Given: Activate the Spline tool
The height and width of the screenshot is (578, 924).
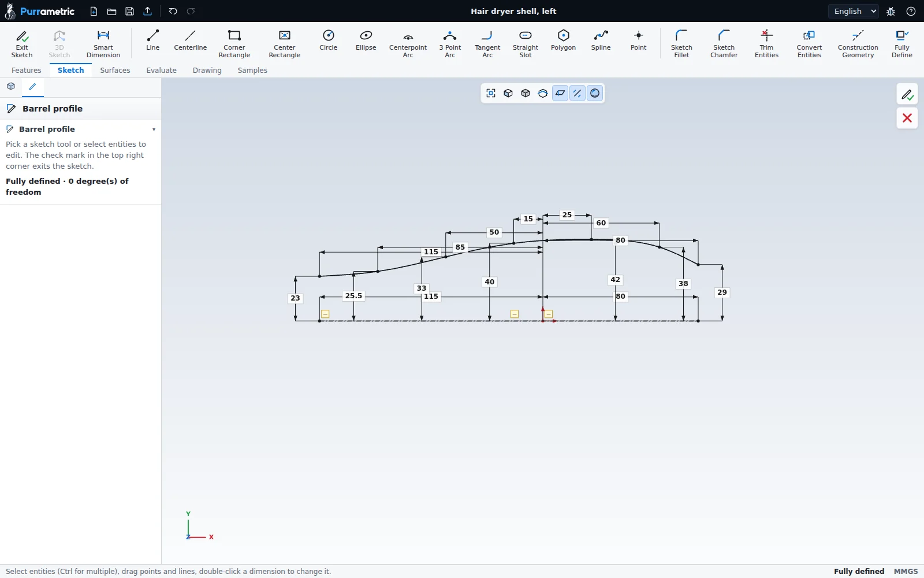Looking at the screenshot, I should coord(601,40).
